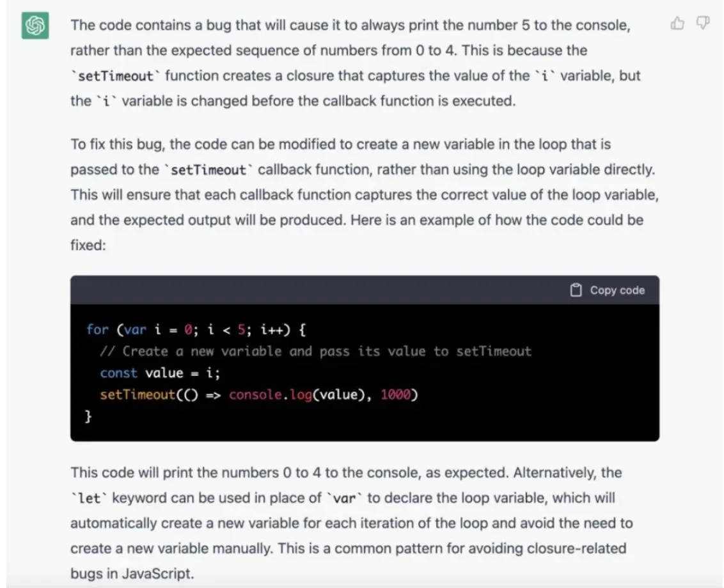The image size is (724, 588).
Task: Click console.log in the code block
Action: pyautogui.click(x=270, y=394)
